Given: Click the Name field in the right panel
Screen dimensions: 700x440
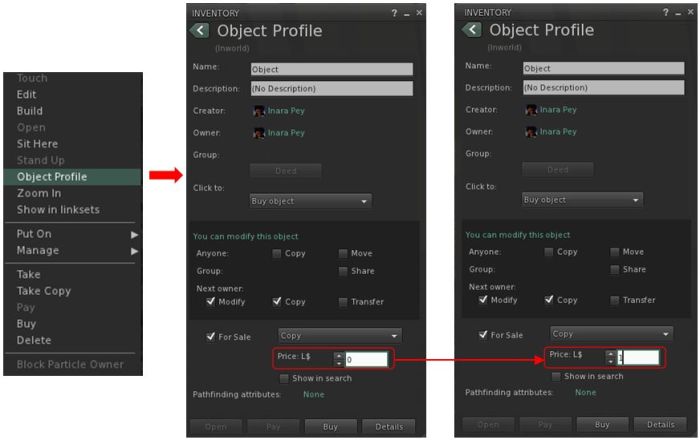Looking at the screenshot, I should (604, 68).
